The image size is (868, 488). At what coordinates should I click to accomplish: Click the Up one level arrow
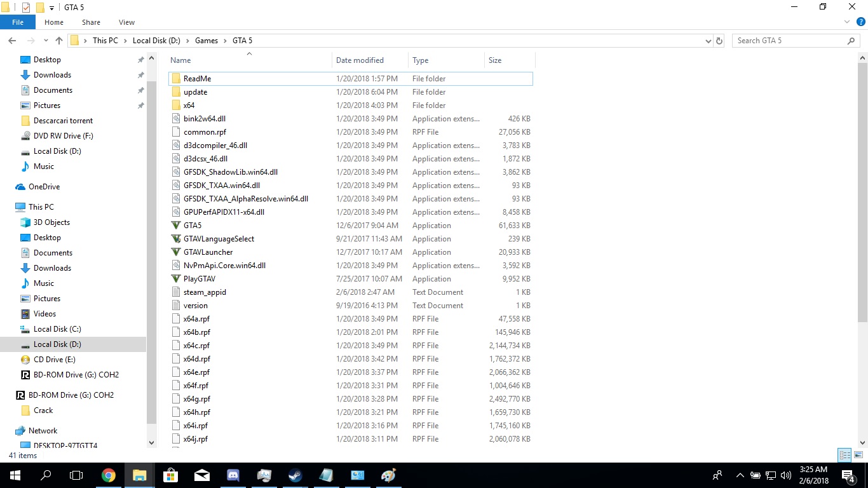tap(59, 41)
